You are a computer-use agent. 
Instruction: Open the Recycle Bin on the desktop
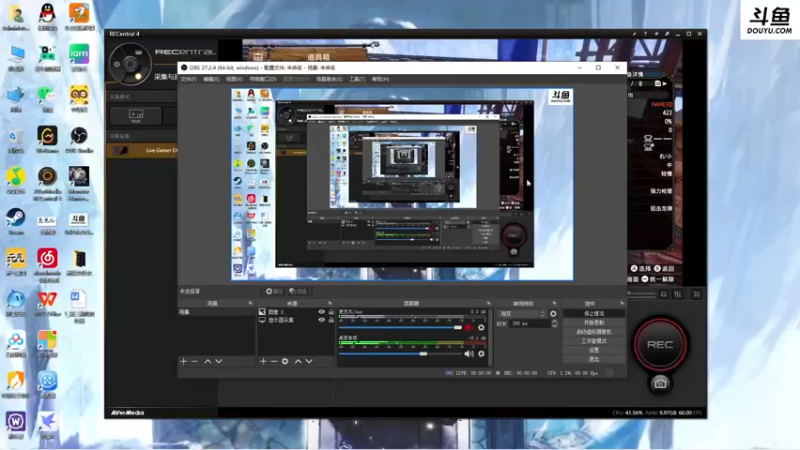pos(16,140)
